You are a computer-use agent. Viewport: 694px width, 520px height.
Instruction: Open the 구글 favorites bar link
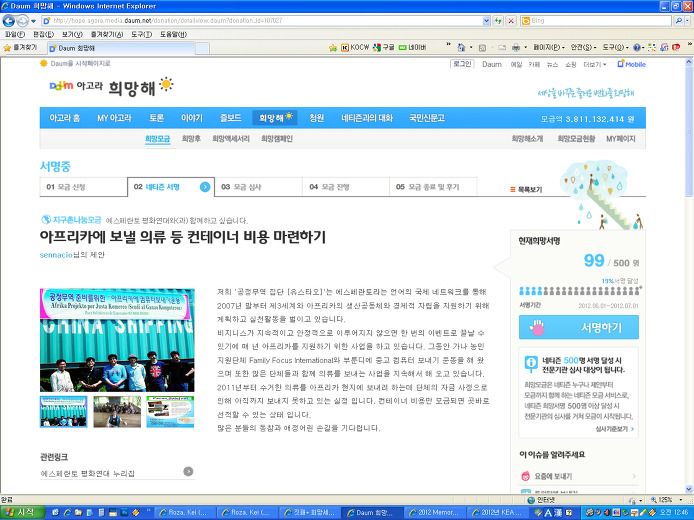coord(384,47)
